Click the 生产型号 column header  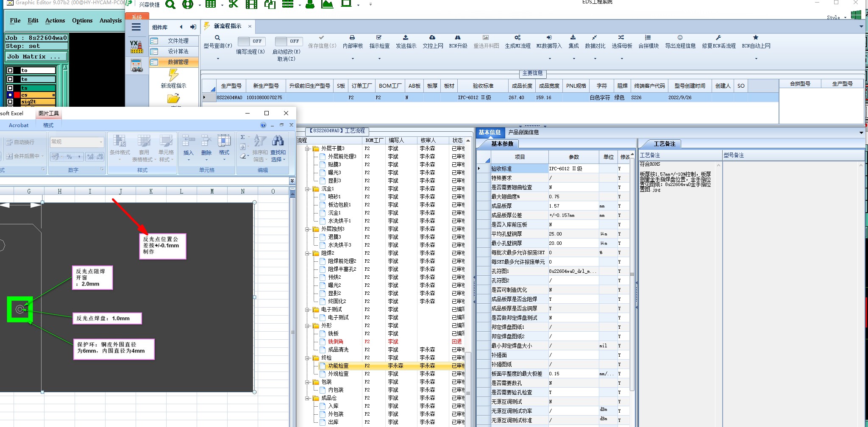231,86
